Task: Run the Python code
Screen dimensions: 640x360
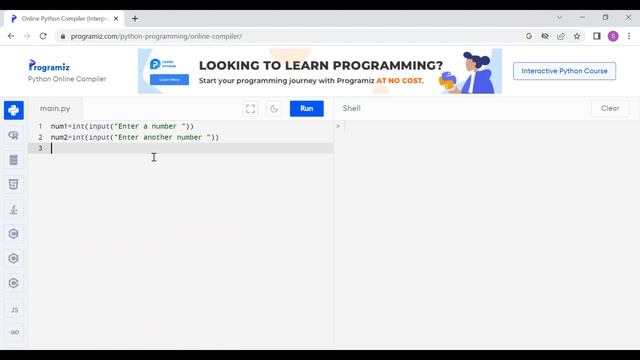Action: point(307,109)
